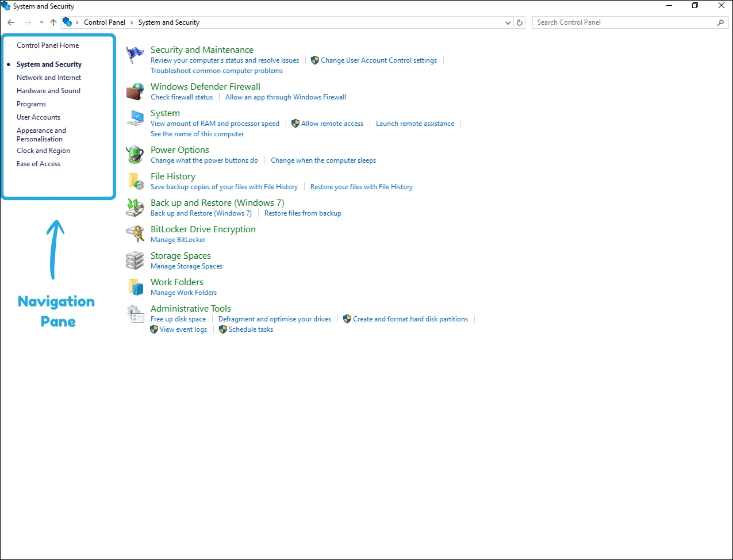Image resolution: width=733 pixels, height=560 pixels.
Task: Open Work Folders using its cube icon
Action: (x=134, y=287)
